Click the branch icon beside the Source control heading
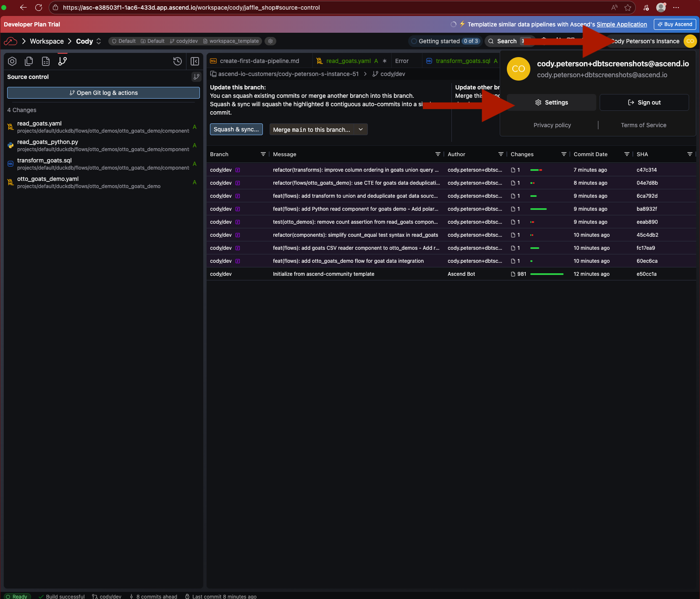700x599 pixels. coord(196,77)
